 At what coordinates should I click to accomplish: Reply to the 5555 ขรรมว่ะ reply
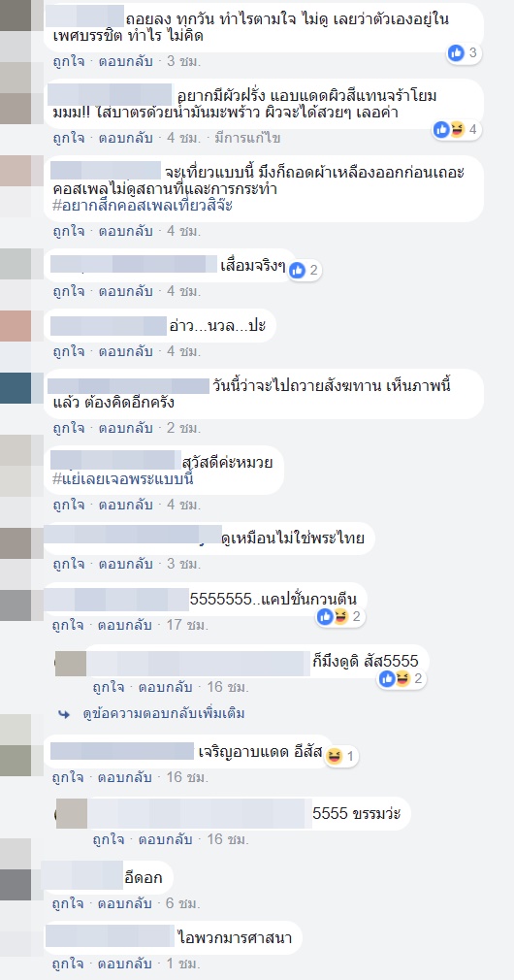[x=166, y=838]
